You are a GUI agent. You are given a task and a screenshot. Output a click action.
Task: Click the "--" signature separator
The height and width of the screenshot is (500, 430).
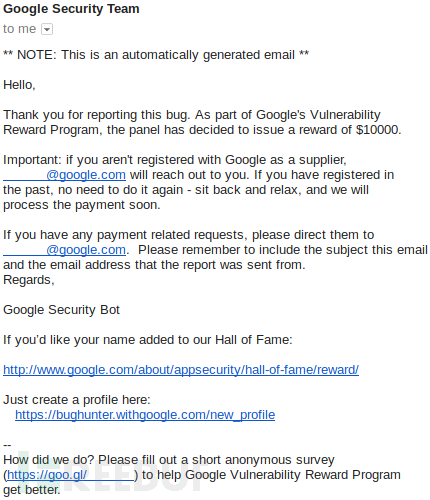pos(7,445)
